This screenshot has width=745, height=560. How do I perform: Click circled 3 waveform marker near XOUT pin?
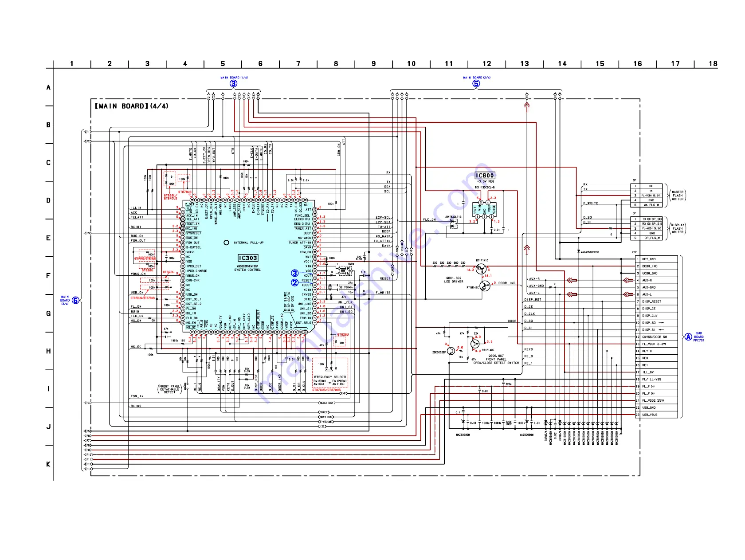tap(294, 273)
